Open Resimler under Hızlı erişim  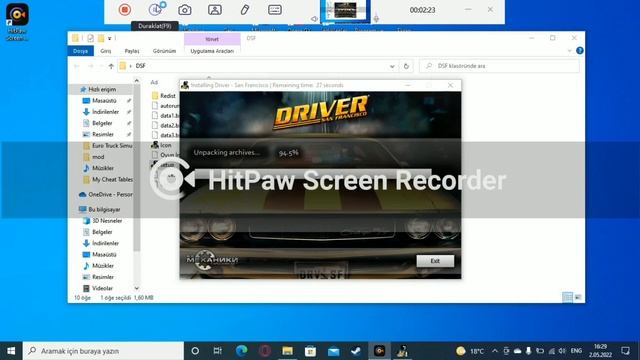103,134
